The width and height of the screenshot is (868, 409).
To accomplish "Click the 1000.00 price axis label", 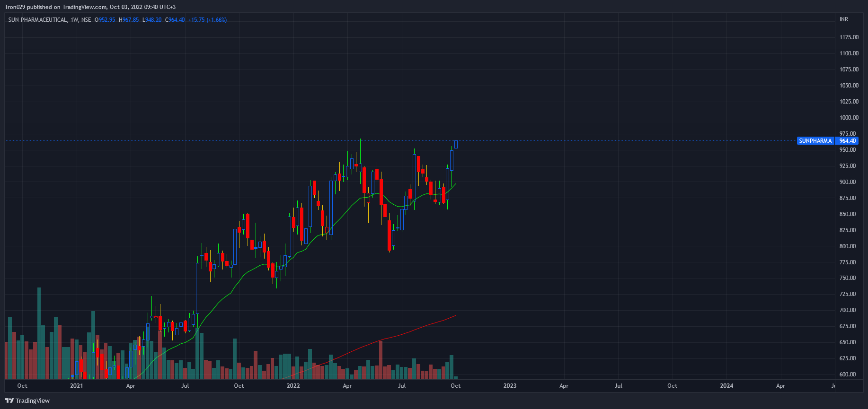I will tap(849, 118).
